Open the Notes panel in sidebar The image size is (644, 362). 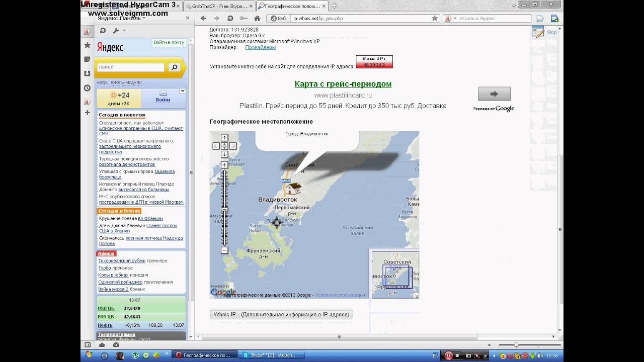87,59
